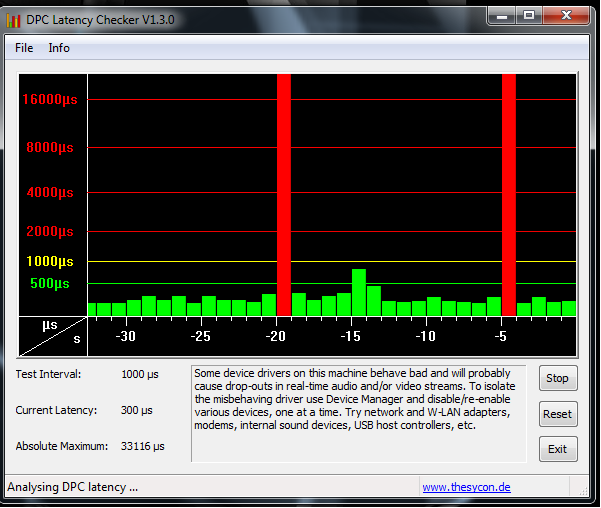The width and height of the screenshot is (601, 508).
Task: Click the Current Latency label
Action: tap(56, 410)
